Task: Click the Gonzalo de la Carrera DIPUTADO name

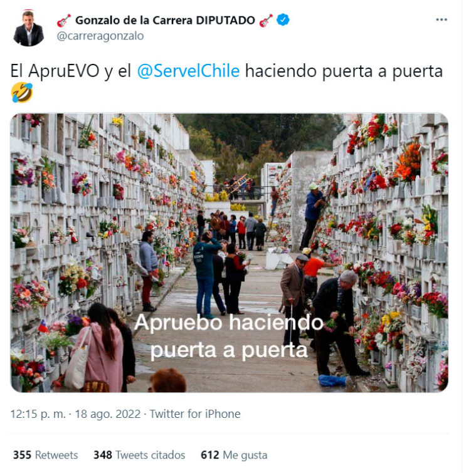Action: pyautogui.click(x=165, y=20)
